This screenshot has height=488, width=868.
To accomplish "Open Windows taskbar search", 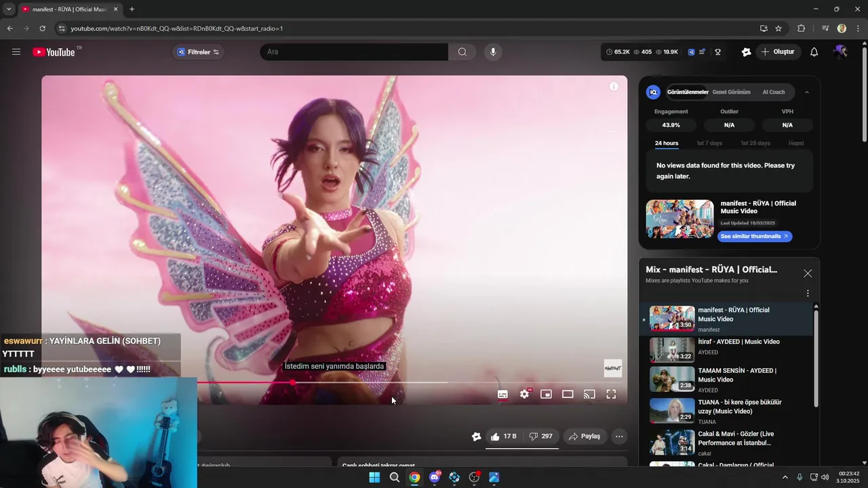I will 394,477.
